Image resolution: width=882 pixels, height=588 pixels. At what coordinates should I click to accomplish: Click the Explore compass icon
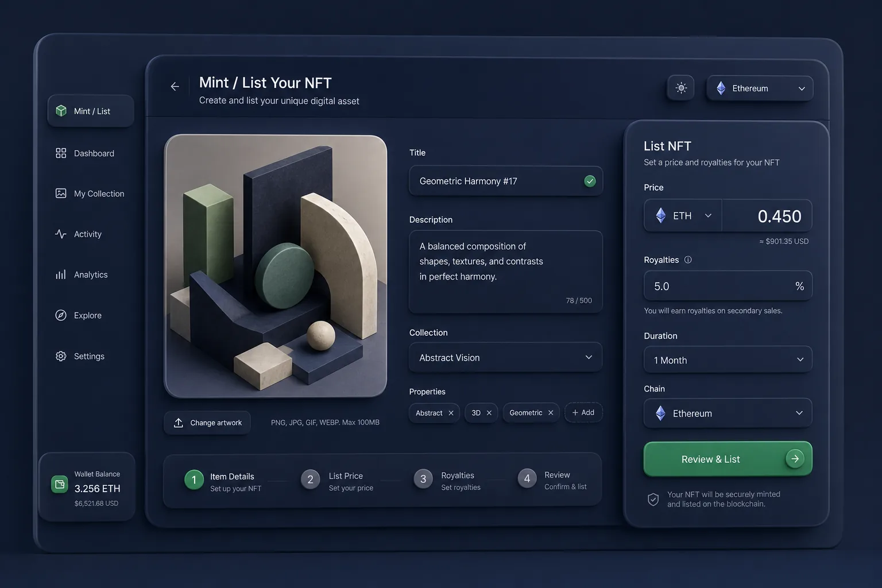pos(61,315)
